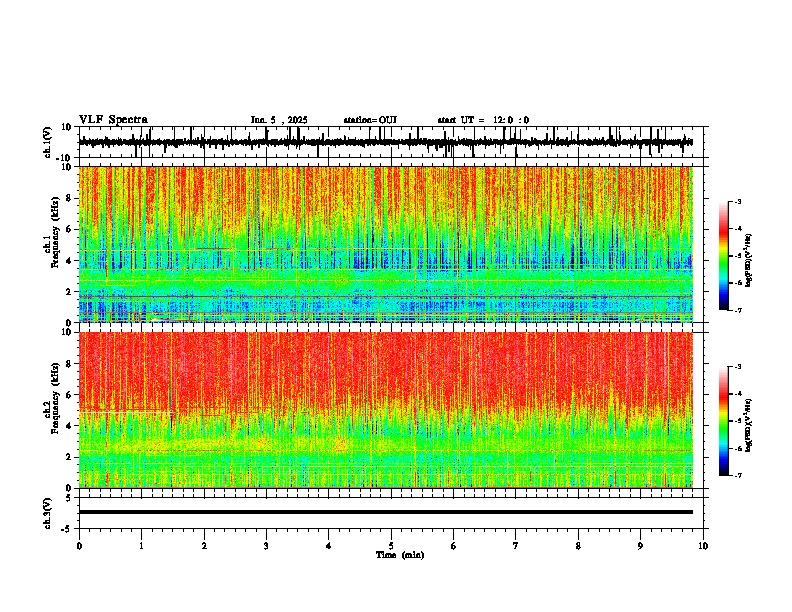Click the '-3' tick on ch.1 colorbar
The width and height of the screenshot is (792, 612).
coord(738,201)
